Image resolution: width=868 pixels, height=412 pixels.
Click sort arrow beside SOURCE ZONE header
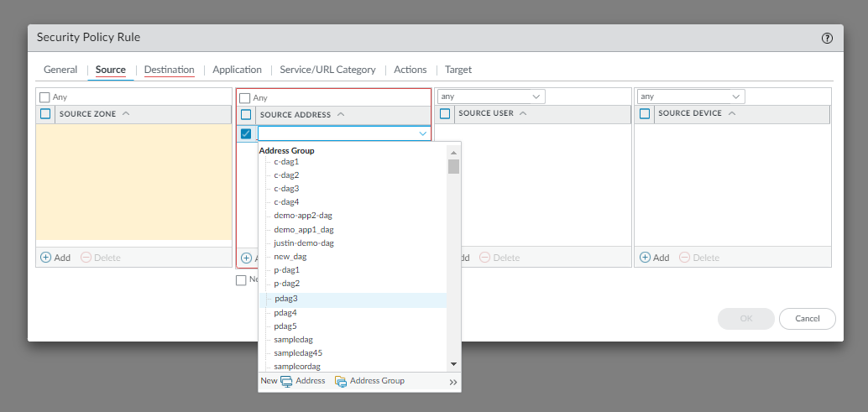point(126,113)
